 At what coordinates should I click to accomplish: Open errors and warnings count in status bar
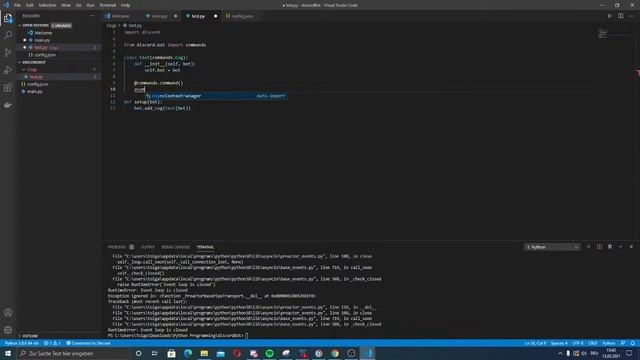pos(52,343)
